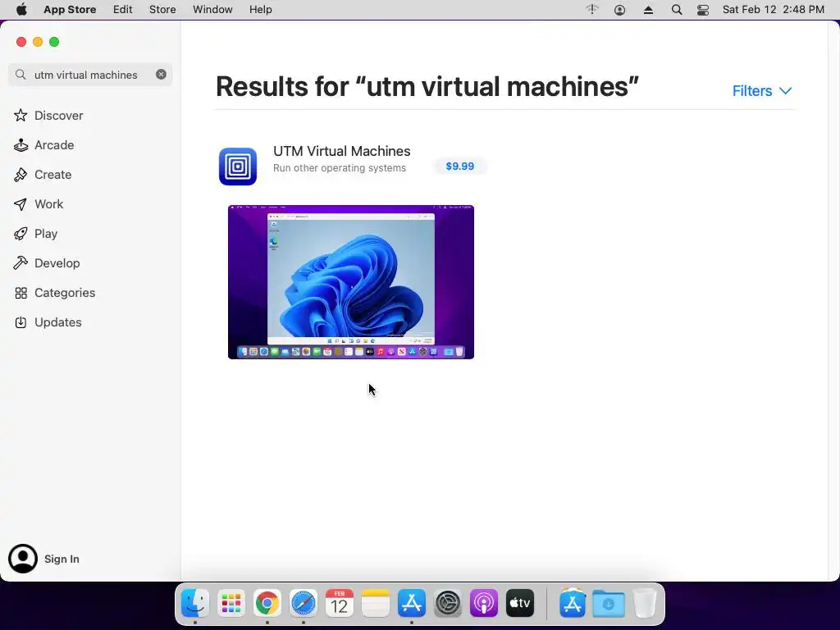Launch Google Chrome from the Dock
This screenshot has height=630, width=840.
pos(267,603)
